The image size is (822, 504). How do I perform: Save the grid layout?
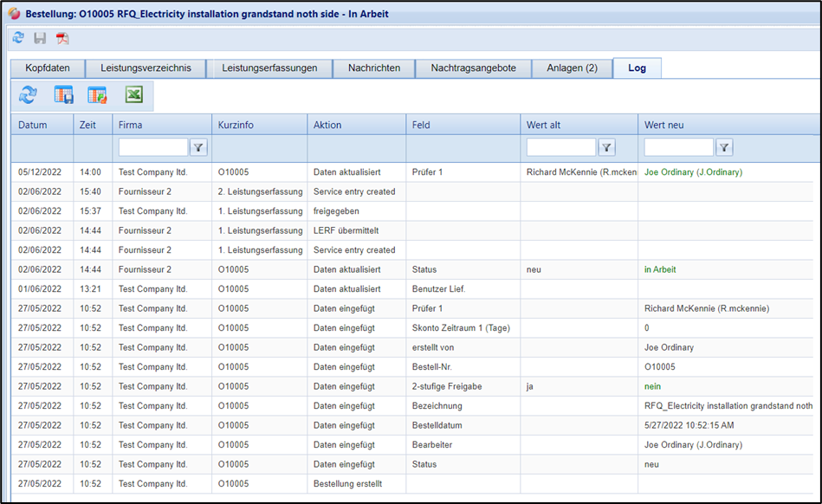tap(64, 95)
